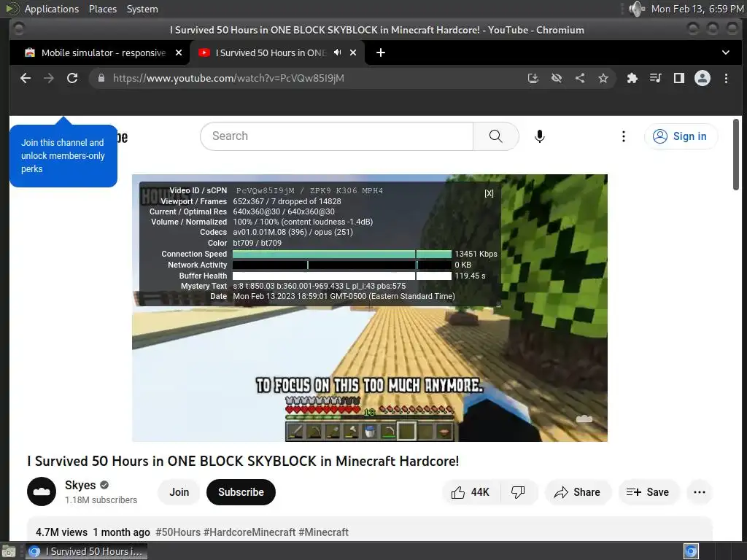747x560 pixels.
Task: Open the Chromium profile avatar
Action: point(703,78)
